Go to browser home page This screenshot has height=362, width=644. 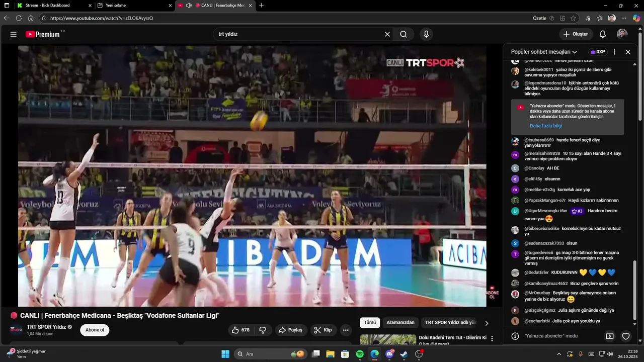click(x=31, y=18)
